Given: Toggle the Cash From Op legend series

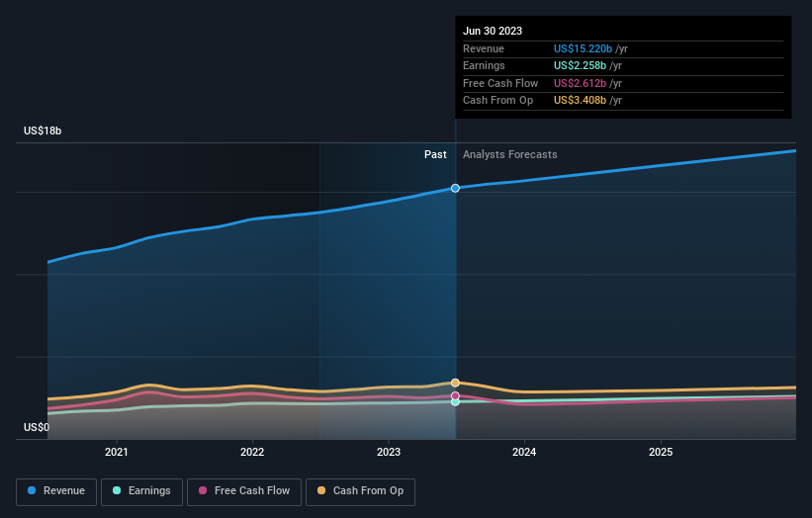Looking at the screenshot, I should click(x=360, y=491).
